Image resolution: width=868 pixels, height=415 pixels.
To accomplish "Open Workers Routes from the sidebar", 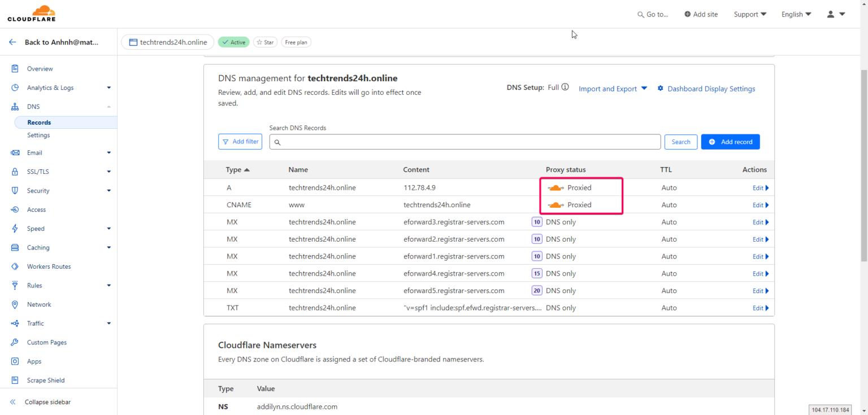I will pos(49,266).
